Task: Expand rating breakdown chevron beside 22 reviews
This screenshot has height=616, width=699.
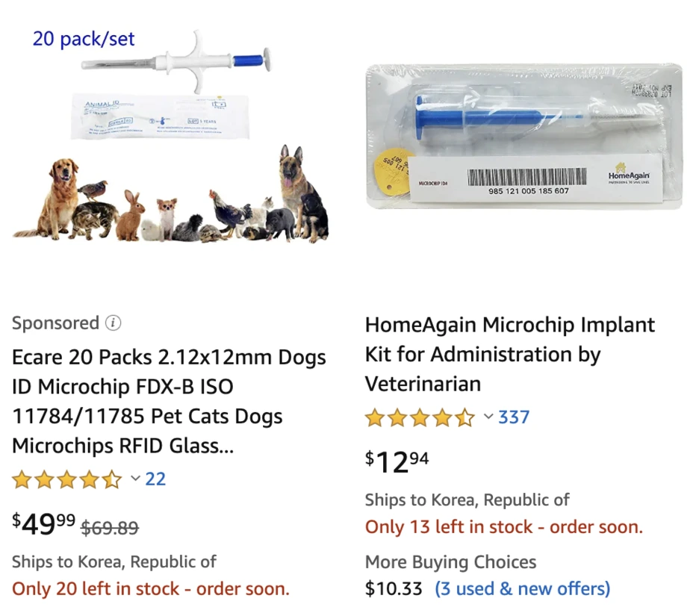Action: click(x=136, y=479)
